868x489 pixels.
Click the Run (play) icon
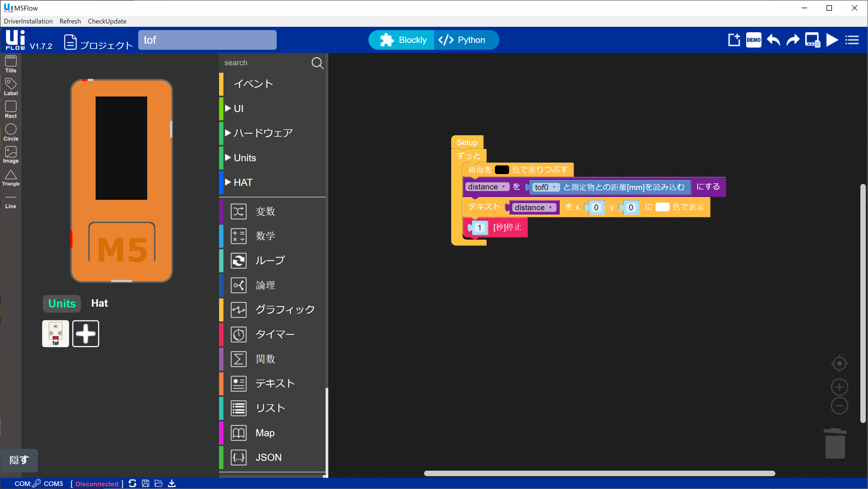point(832,40)
